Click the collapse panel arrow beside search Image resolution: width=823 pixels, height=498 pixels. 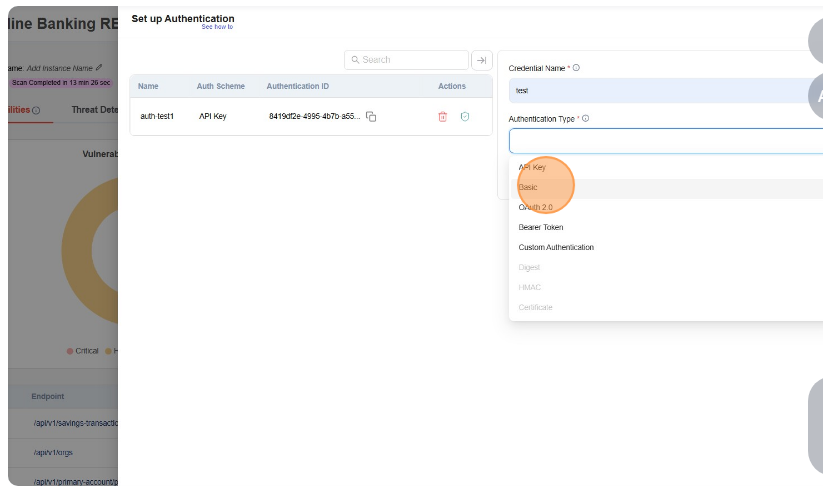481,60
